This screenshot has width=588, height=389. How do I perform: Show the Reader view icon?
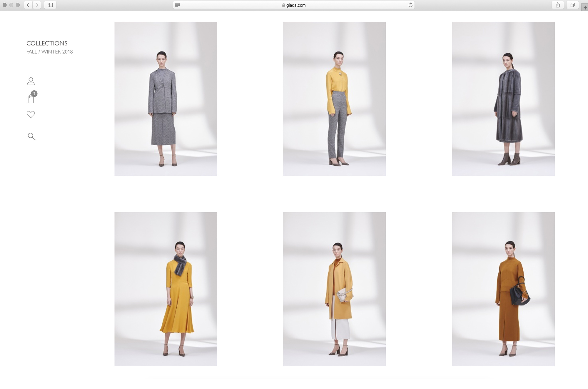(x=178, y=5)
